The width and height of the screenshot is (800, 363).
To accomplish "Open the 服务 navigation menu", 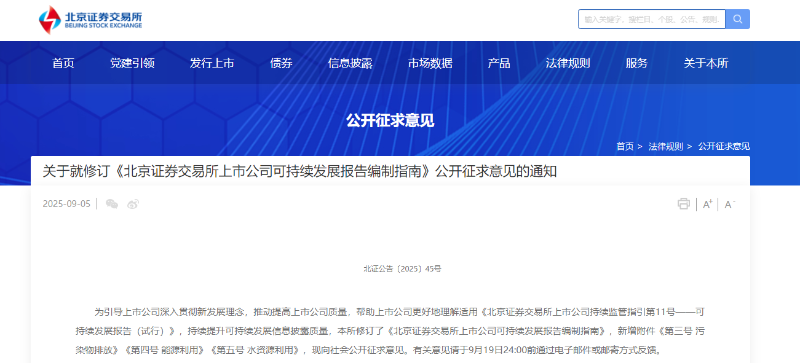I will pos(637,63).
